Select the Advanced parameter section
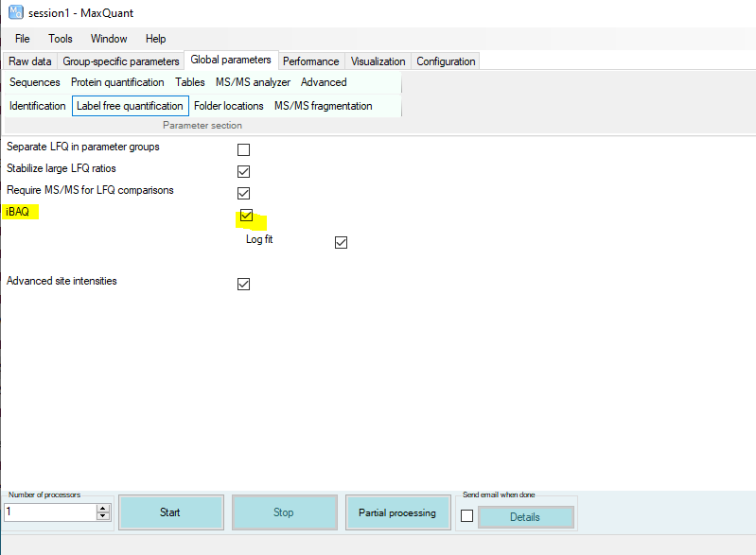The image size is (756, 555). pos(324,82)
